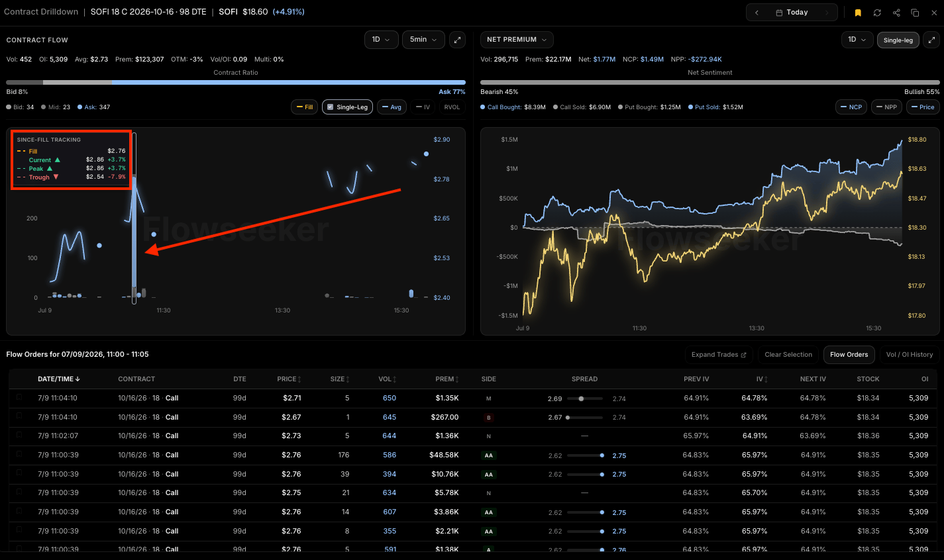Click the spread slider in the $2.71 row

(585, 398)
